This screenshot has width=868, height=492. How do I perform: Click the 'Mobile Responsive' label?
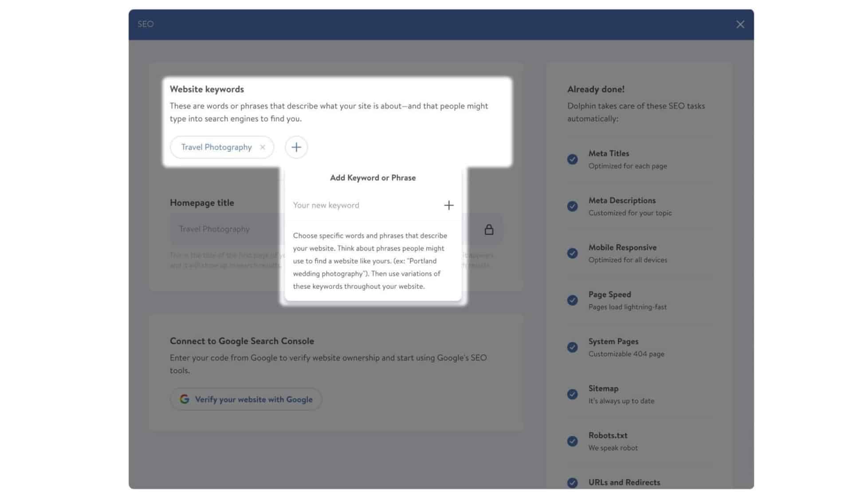point(622,248)
